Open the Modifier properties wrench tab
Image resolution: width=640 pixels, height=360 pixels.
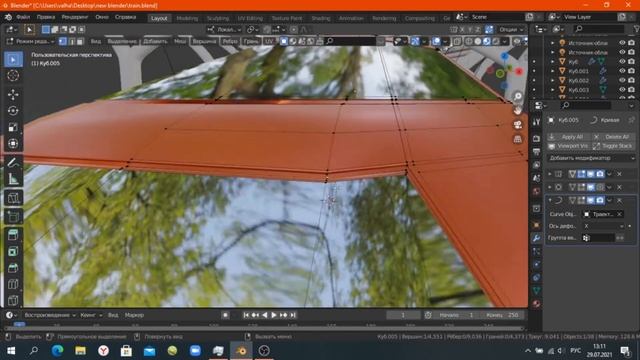pos(537,238)
